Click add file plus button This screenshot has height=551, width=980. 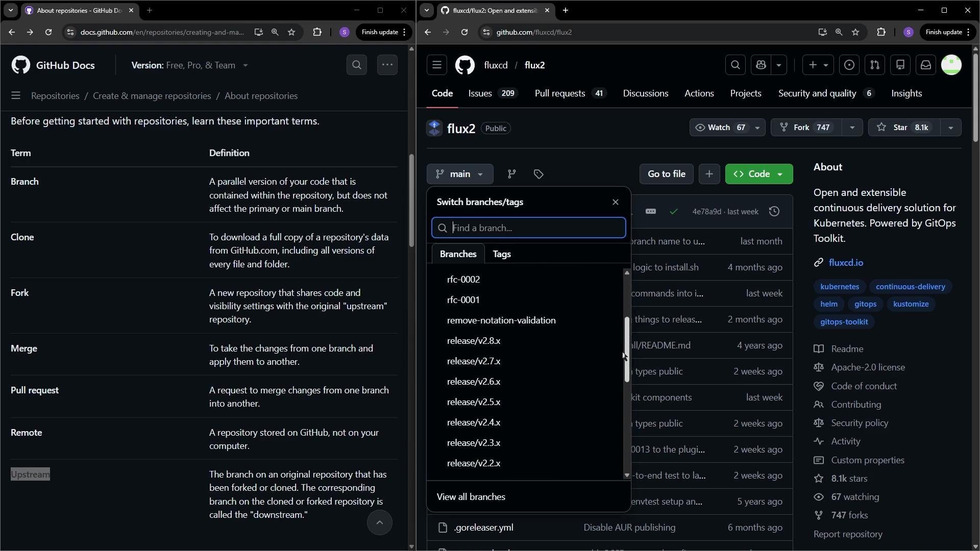[709, 174]
